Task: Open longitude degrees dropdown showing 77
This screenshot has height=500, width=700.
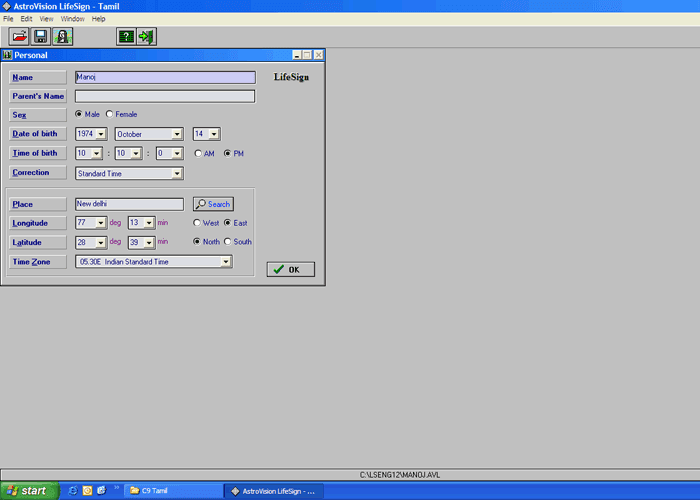Action: [101, 223]
